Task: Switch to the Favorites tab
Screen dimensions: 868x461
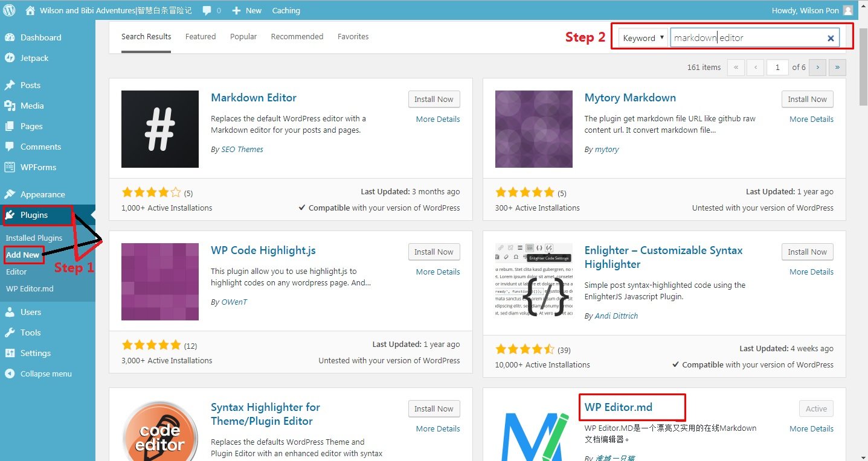Action: [353, 37]
